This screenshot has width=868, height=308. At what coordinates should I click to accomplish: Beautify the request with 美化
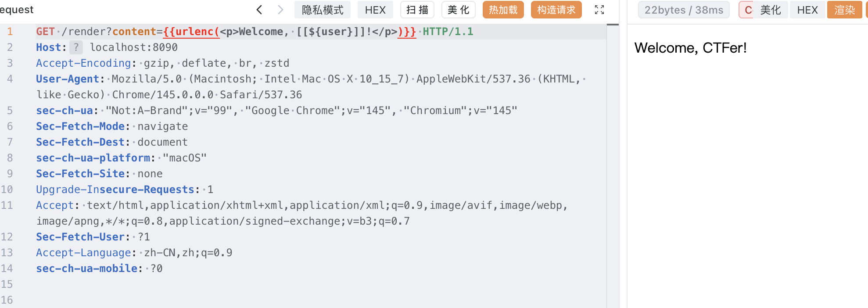459,10
